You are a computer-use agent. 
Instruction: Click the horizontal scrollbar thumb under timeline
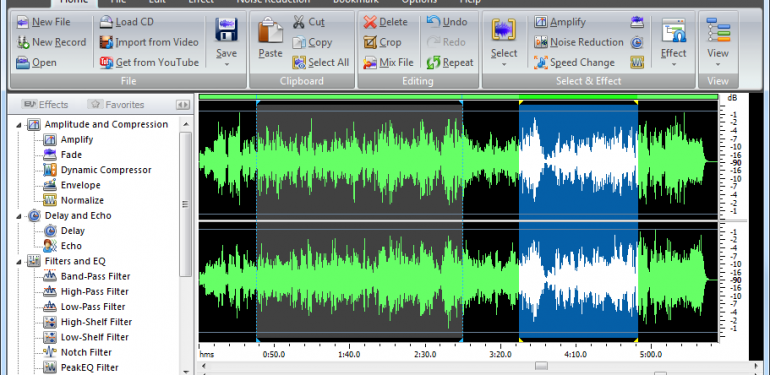point(541,366)
